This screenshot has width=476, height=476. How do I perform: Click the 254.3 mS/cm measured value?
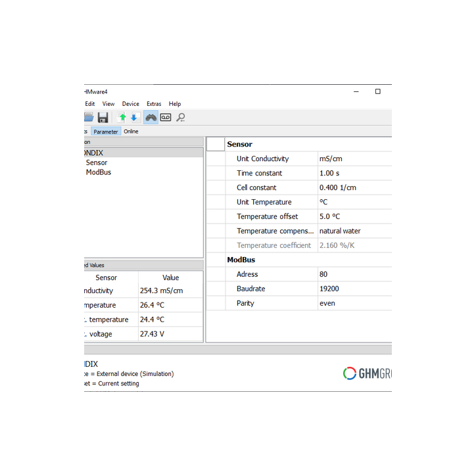[x=162, y=291]
